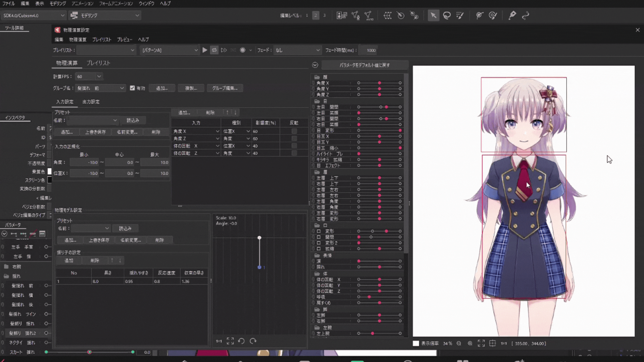Click the フェード時間 field showing 1000
644x362 pixels.
[368, 50]
